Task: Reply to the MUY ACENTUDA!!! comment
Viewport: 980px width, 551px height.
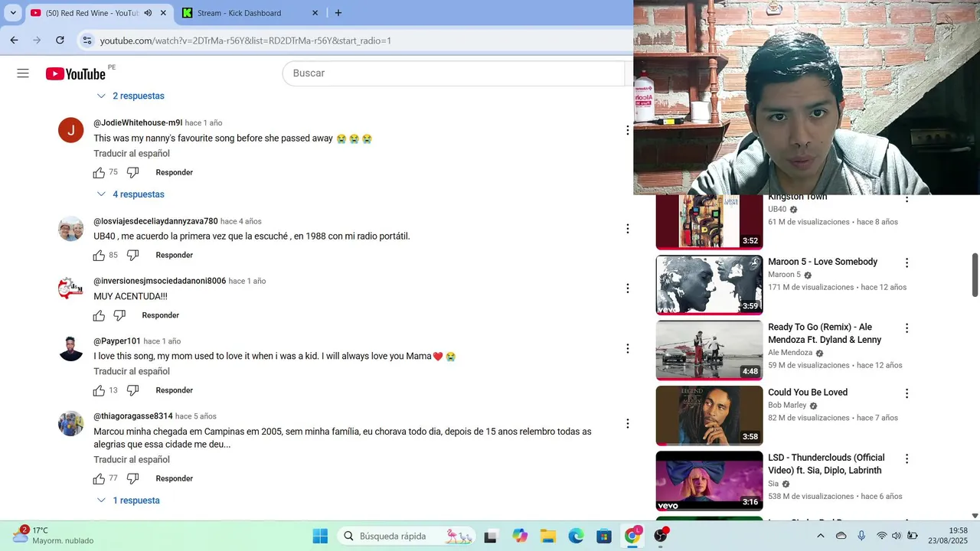Action: point(161,315)
